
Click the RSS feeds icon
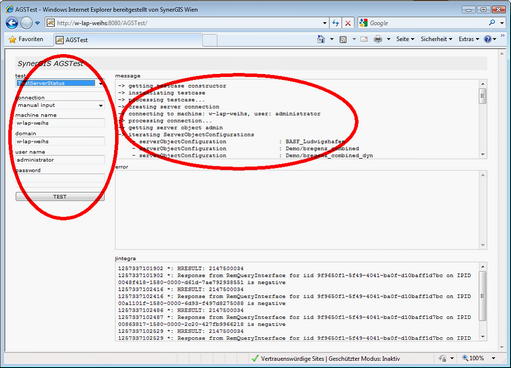point(343,39)
